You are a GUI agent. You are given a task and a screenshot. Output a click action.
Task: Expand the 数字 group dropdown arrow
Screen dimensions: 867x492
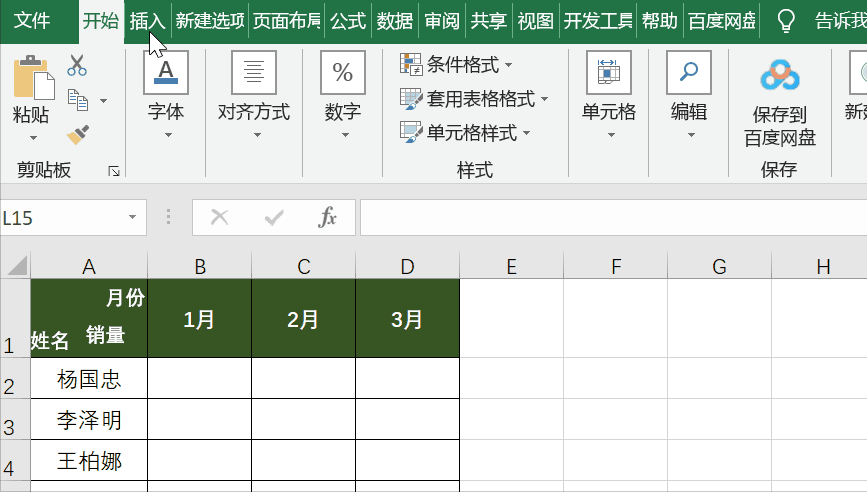pos(345,135)
